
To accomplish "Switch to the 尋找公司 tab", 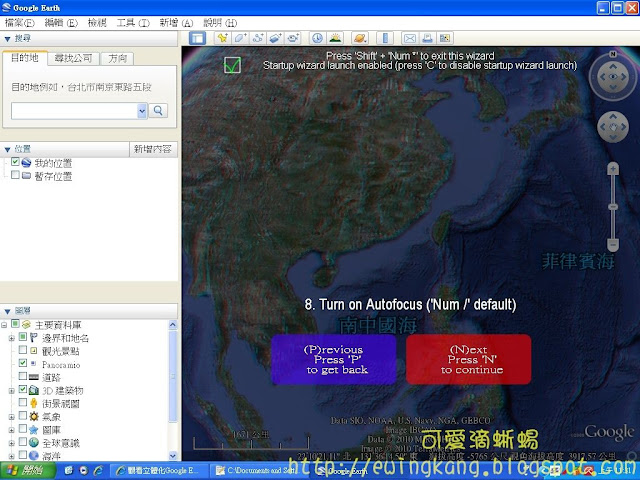I will point(73,59).
